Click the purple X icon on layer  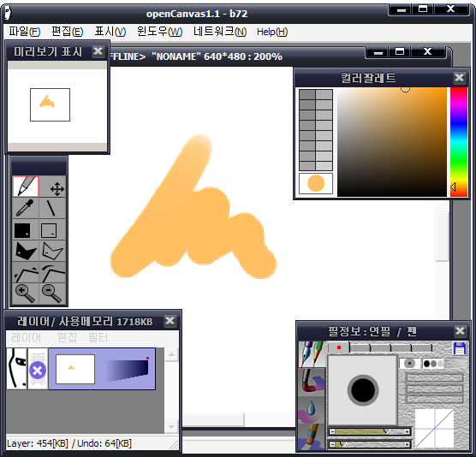(x=38, y=371)
